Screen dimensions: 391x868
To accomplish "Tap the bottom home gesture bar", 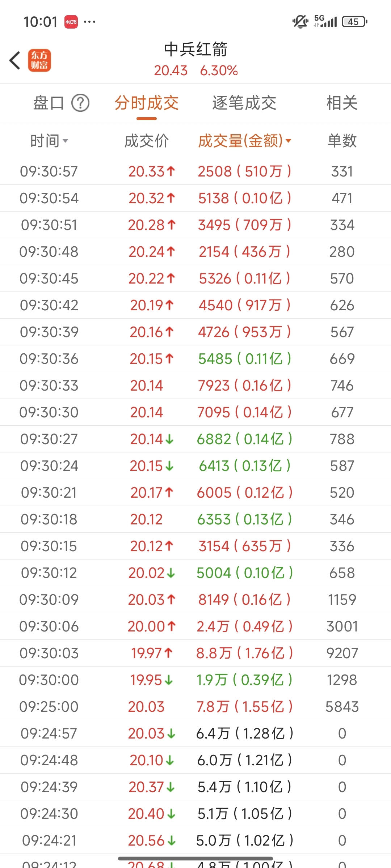I will [195, 858].
